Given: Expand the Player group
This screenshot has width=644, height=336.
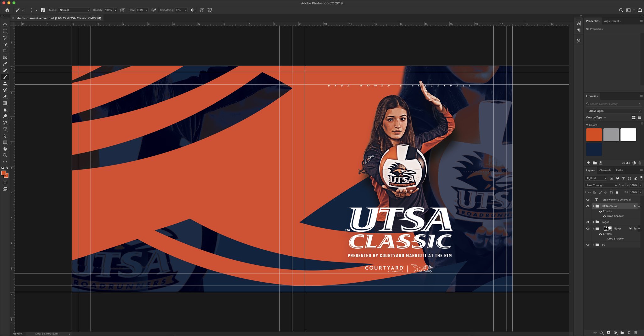Looking at the screenshot, I should 593,229.
